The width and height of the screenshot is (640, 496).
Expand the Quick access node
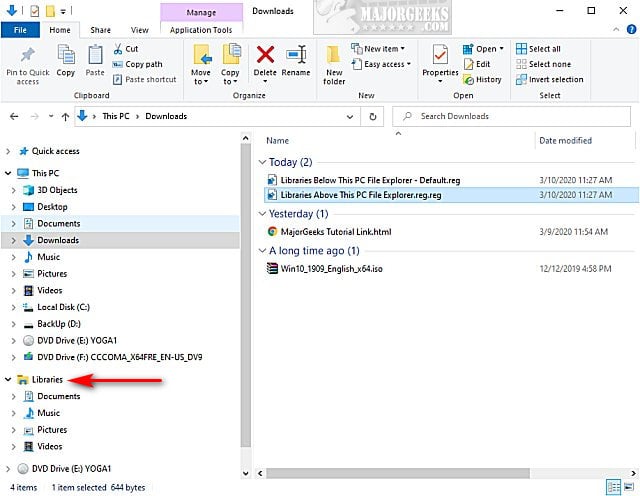click(8, 151)
